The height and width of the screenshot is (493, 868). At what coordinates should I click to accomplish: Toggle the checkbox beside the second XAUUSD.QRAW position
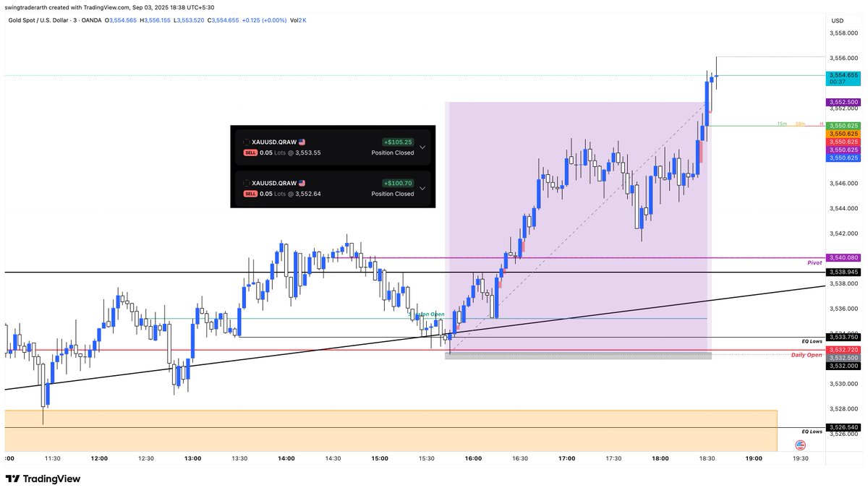247,183
